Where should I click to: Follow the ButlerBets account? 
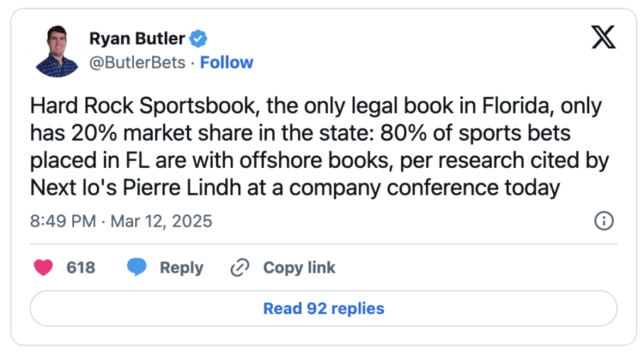226,63
